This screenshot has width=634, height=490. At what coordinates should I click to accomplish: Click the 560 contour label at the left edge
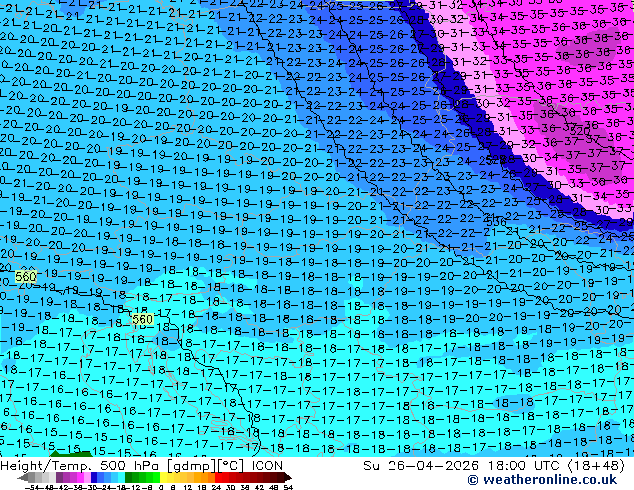tap(26, 277)
